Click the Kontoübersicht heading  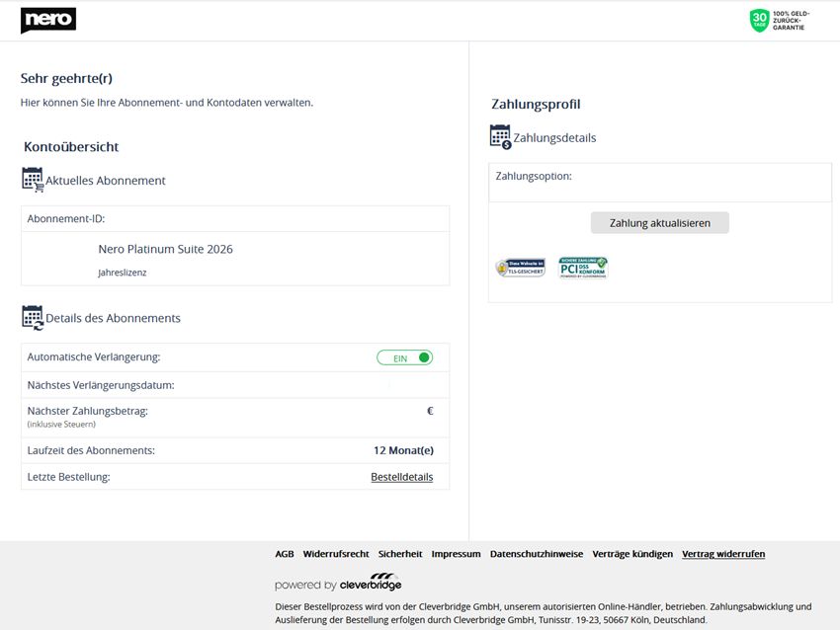(71, 147)
